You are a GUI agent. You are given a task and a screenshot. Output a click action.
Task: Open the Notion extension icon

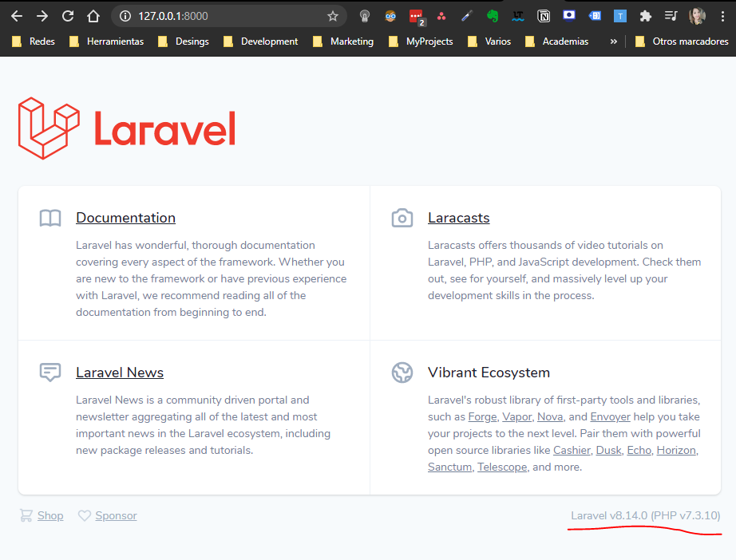(x=544, y=17)
